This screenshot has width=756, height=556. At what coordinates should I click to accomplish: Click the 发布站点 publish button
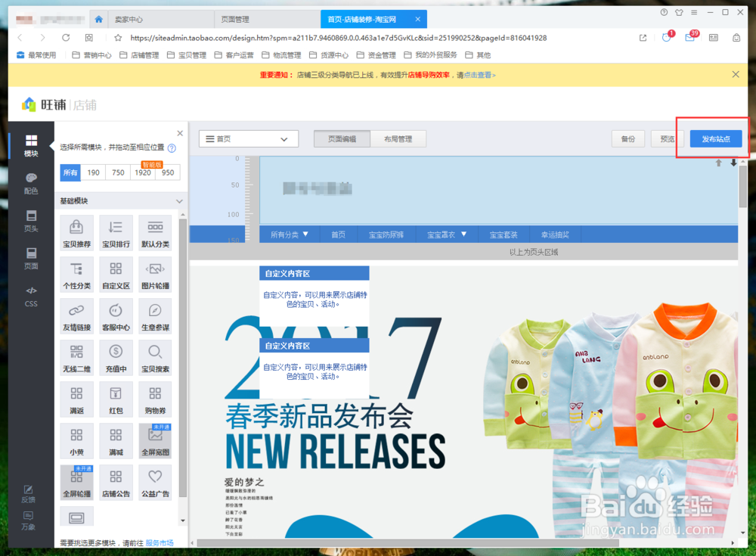(x=716, y=138)
